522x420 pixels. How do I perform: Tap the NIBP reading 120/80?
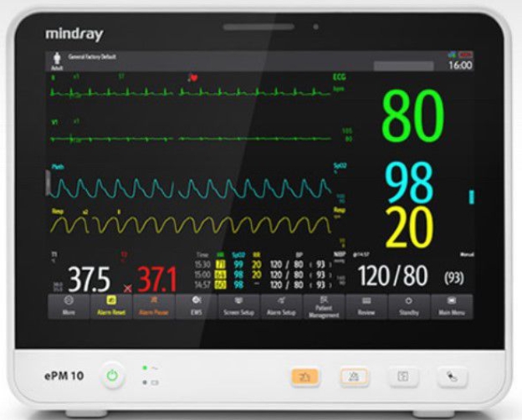392,276
